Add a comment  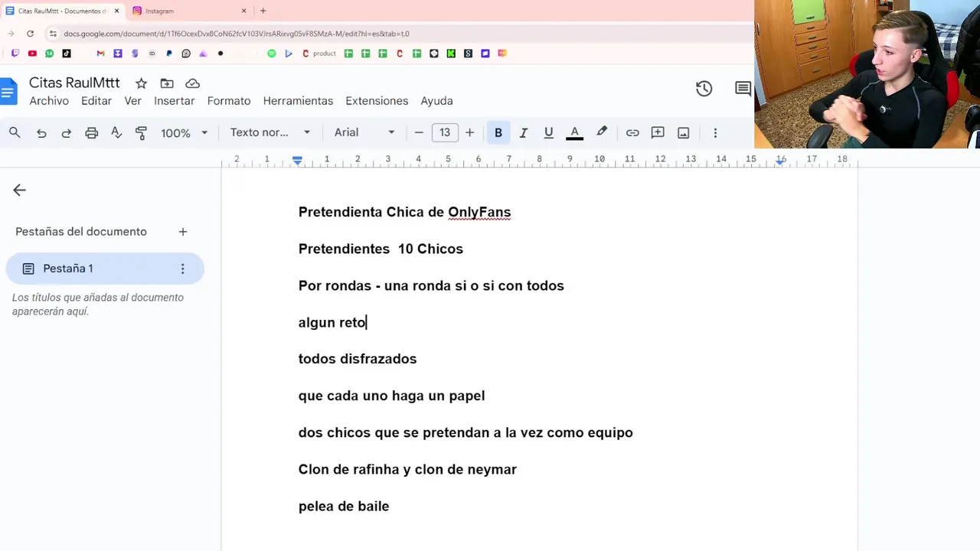click(658, 132)
